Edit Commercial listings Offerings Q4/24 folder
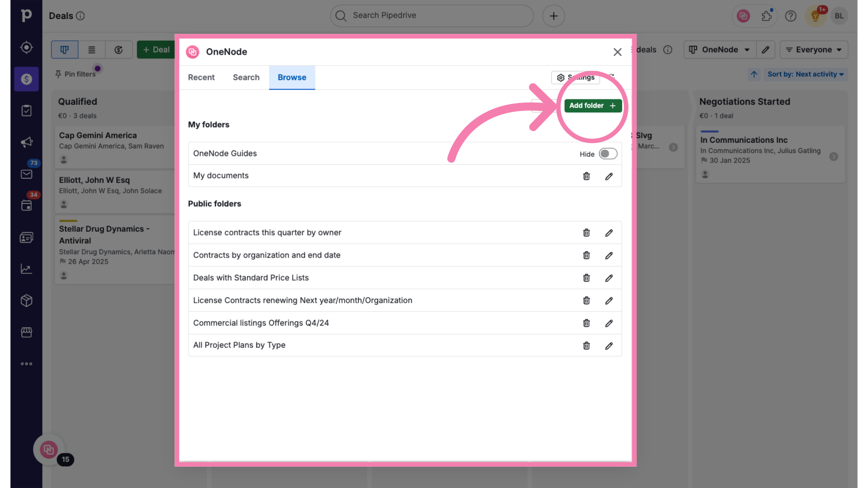868x488 pixels. 609,323
